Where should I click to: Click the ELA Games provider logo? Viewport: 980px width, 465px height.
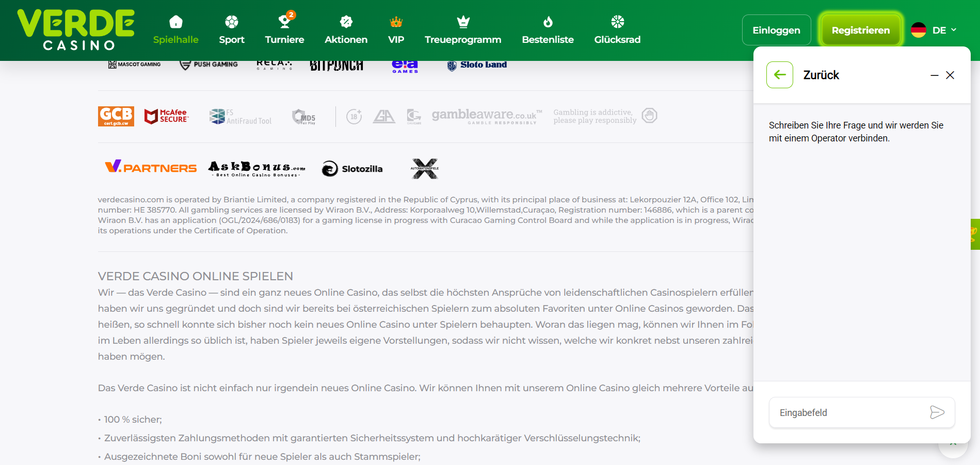[x=405, y=66]
